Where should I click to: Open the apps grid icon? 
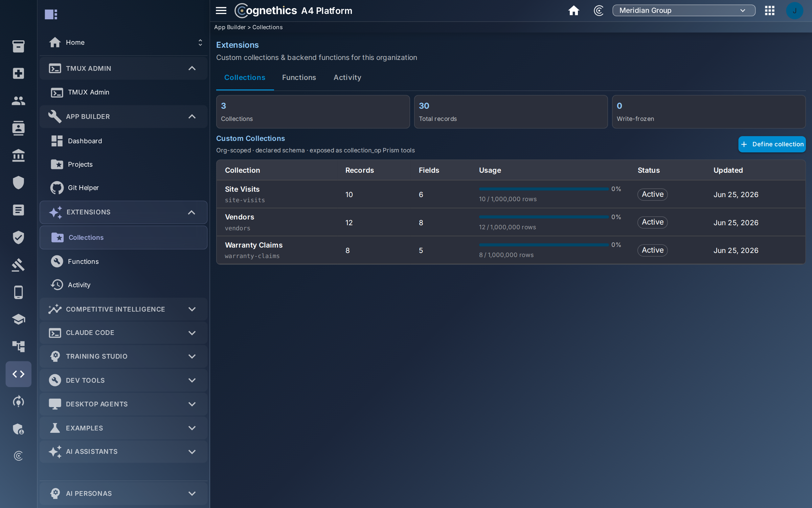769,10
